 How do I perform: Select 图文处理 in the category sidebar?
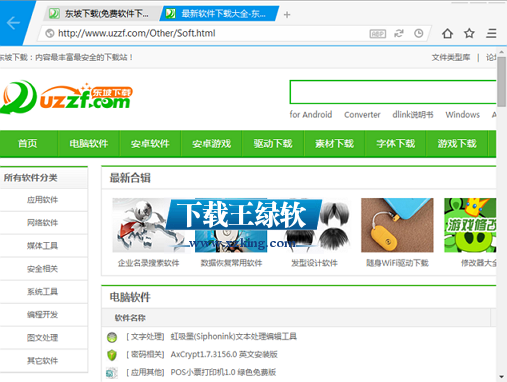(42, 338)
